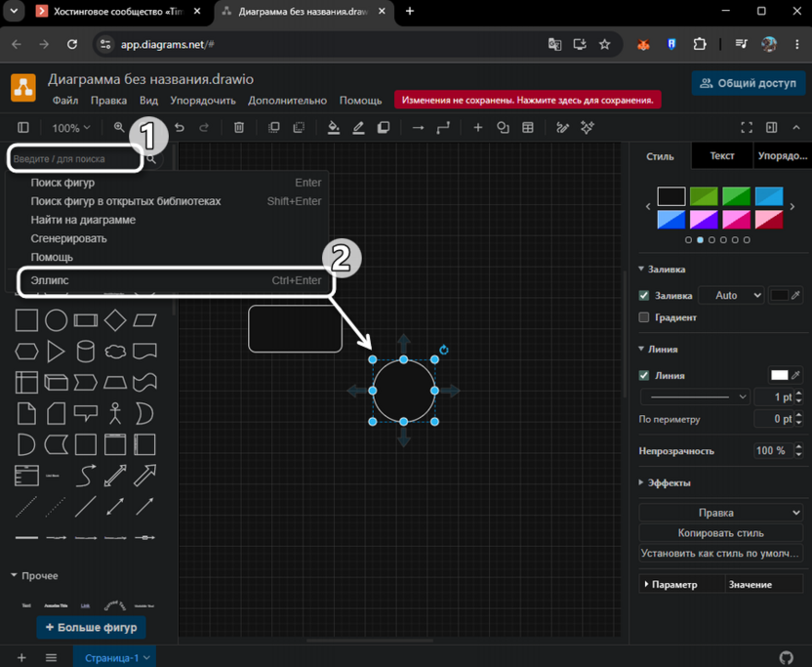Click the Копировать стиль button

click(x=720, y=533)
